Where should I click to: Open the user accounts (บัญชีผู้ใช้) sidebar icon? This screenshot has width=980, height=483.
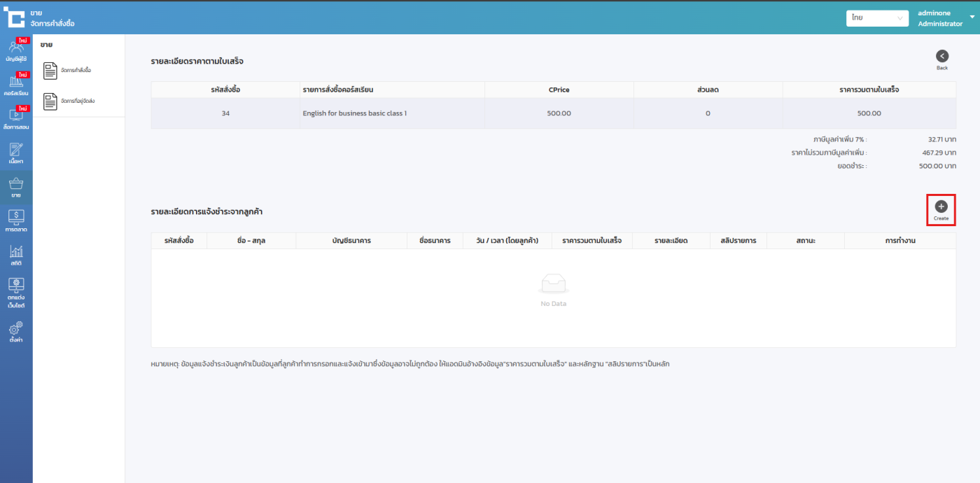pyautogui.click(x=15, y=50)
